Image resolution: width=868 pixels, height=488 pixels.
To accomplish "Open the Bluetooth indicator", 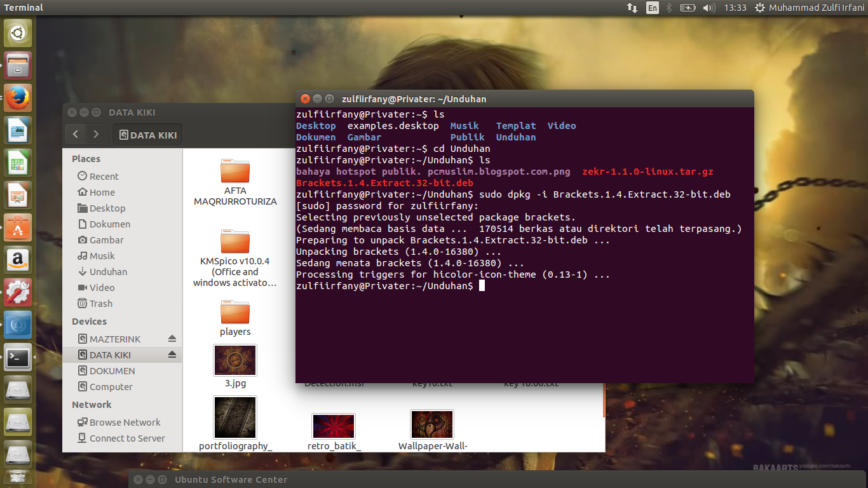I will pos(669,8).
